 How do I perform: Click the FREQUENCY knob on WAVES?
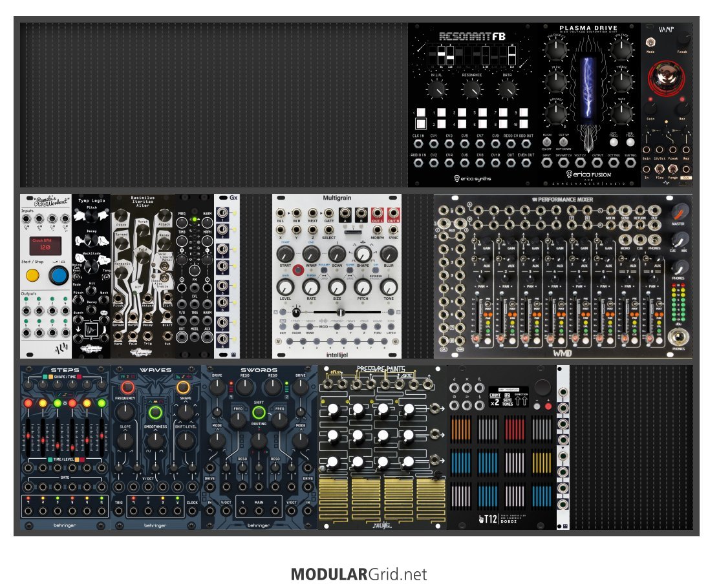(125, 412)
